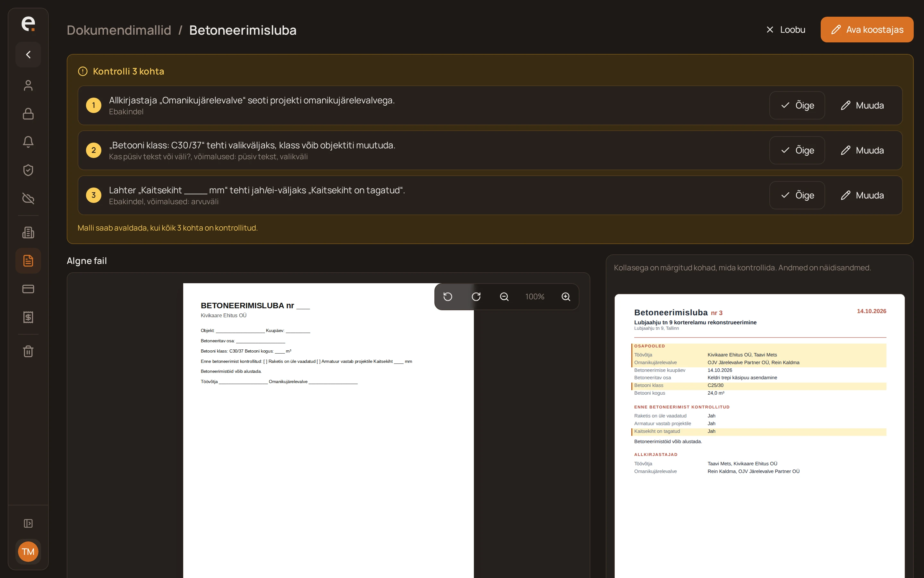The width and height of the screenshot is (924, 578).
Task: Click the e logo at top
Action: 28,24
